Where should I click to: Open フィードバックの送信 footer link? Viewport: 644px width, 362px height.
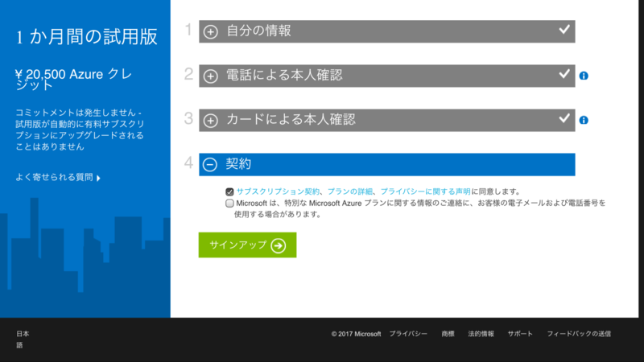point(579,334)
